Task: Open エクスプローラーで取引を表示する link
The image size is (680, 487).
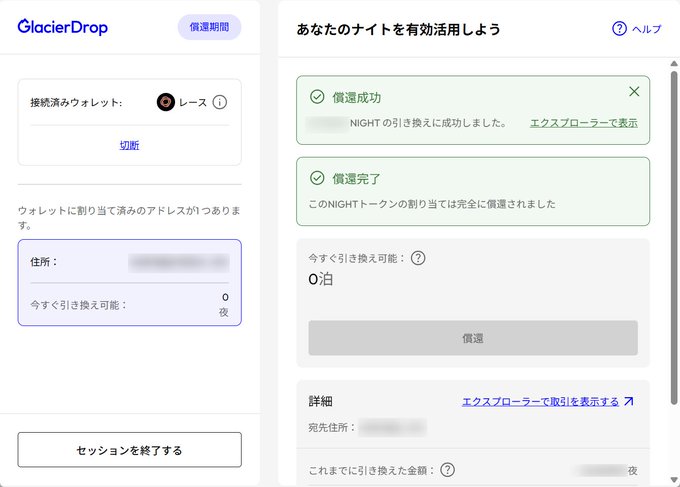Action: (540, 402)
